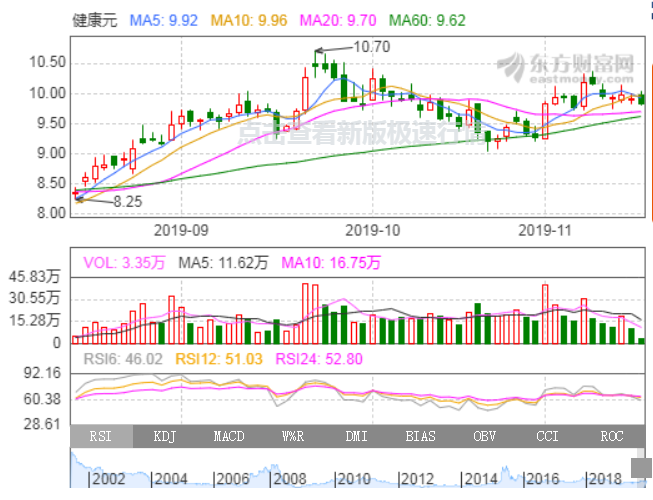Click 2002 on the overview timeline
Image resolution: width=653 pixels, height=500 pixels.
[108, 479]
